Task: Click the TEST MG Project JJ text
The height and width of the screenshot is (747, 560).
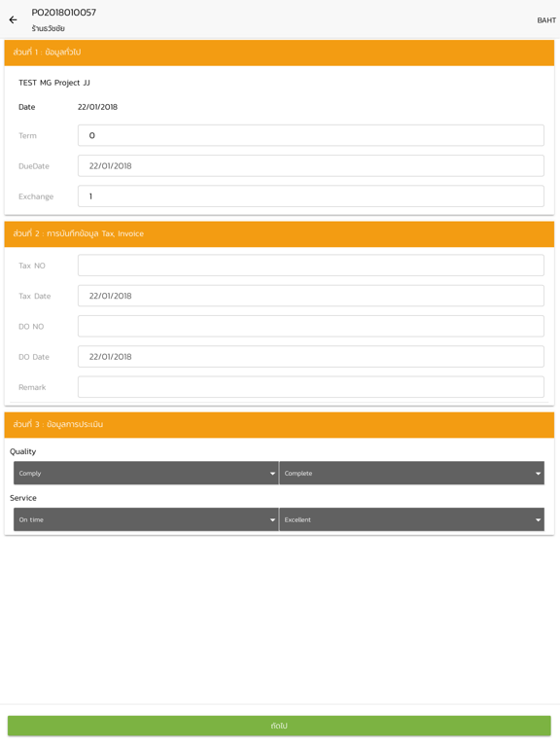Action: tap(54, 83)
